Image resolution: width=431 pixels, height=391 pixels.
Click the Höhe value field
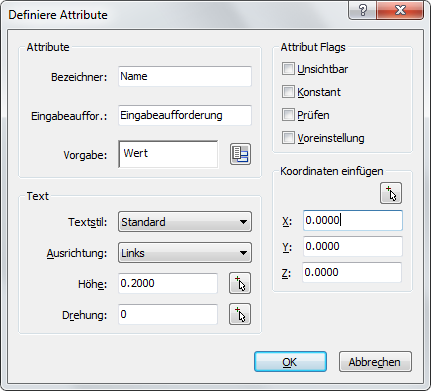click(x=168, y=283)
